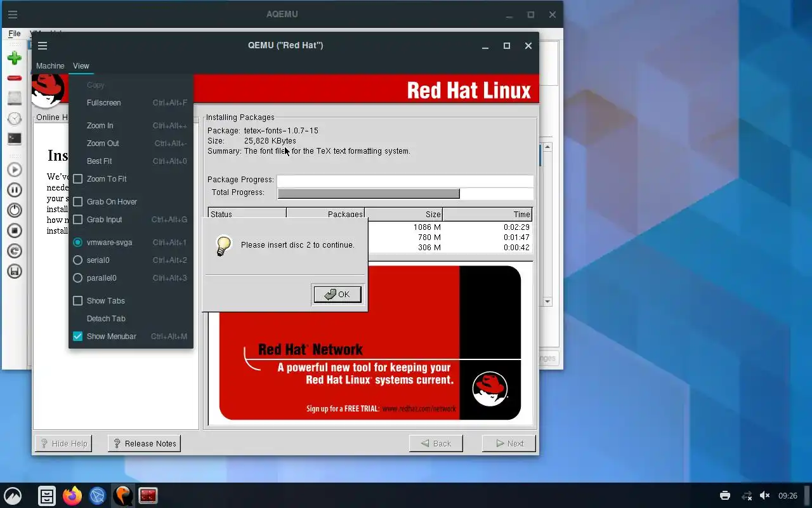
Task: Click the power off icon in AQEMU toolbar
Action: tap(14, 210)
